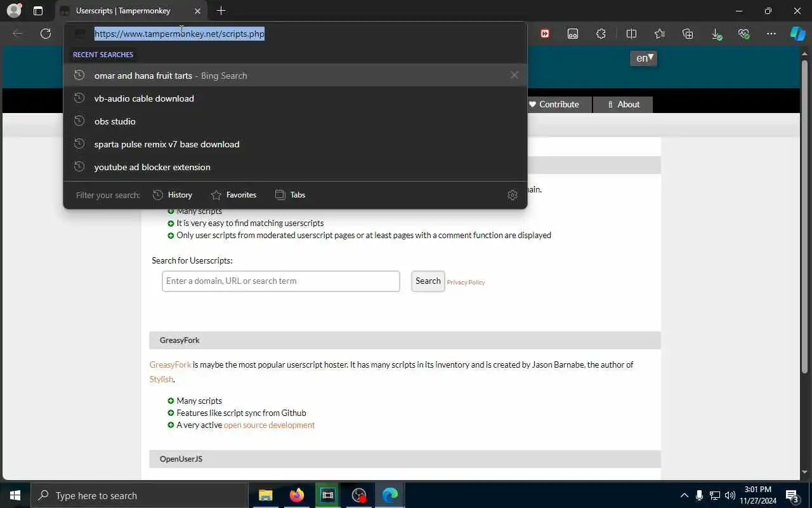The width and height of the screenshot is (812, 508).
Task: Toggle the split screen view
Action: (631, 34)
